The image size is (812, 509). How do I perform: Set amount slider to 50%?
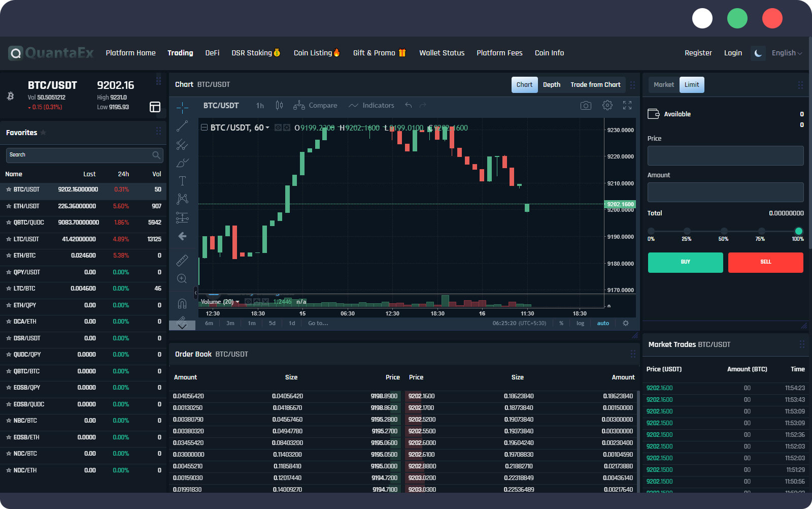click(724, 232)
